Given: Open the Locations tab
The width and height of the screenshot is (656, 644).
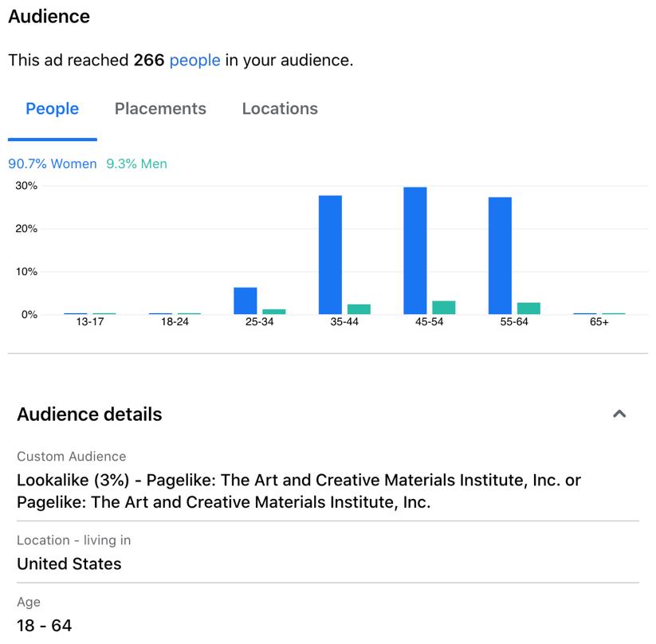Looking at the screenshot, I should tap(280, 109).
